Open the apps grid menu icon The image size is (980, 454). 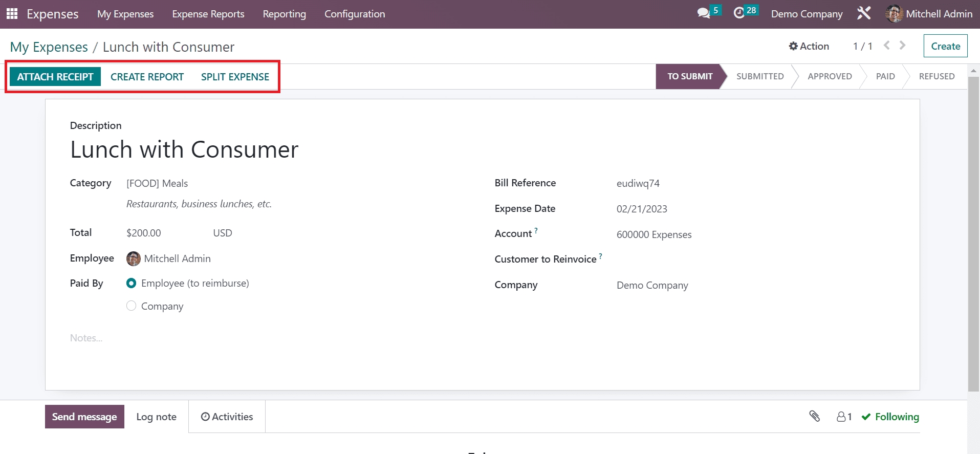pos(12,14)
